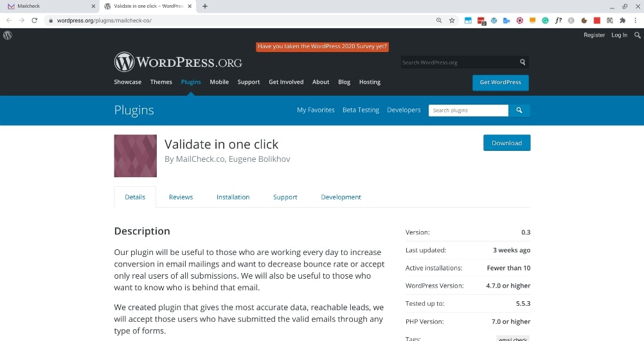Click the purple plugin icon thumbnail

point(135,156)
